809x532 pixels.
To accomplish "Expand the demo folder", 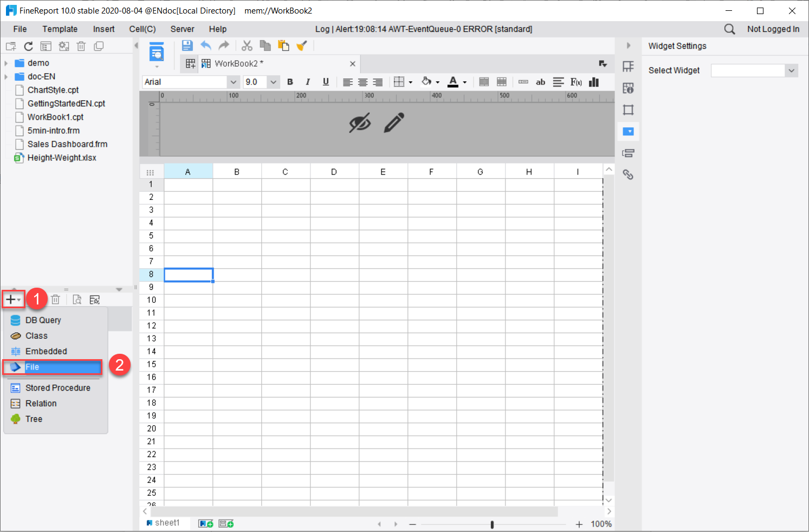I will pyautogui.click(x=6, y=63).
